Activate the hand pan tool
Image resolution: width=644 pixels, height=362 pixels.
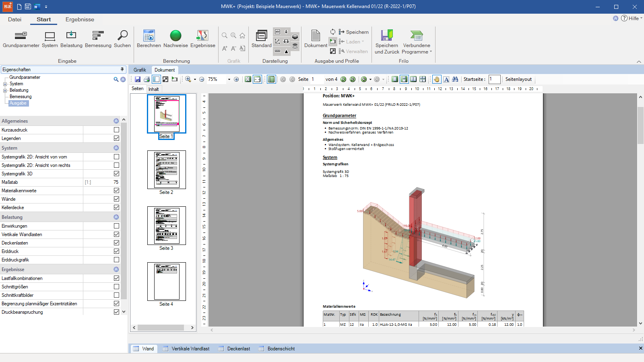click(437, 79)
